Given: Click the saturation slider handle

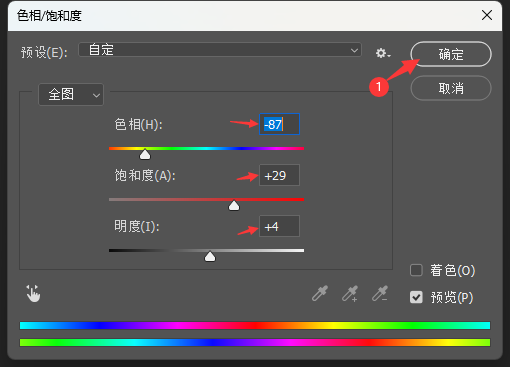Looking at the screenshot, I should (234, 205).
